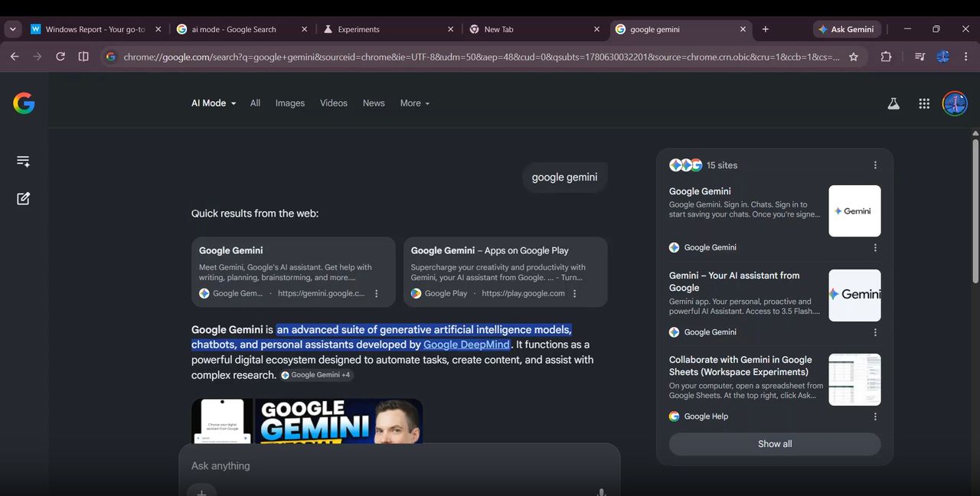Expand the More filters dropdown
The image size is (980, 496).
tap(415, 103)
